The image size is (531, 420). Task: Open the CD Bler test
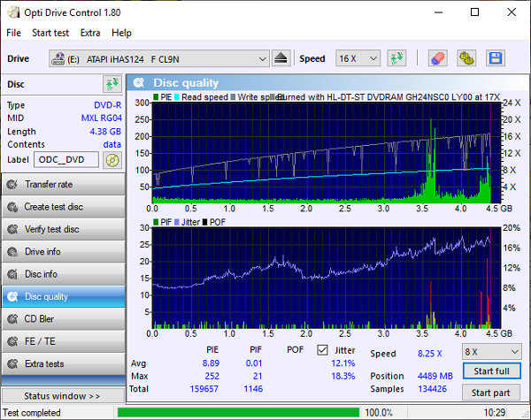click(x=63, y=319)
